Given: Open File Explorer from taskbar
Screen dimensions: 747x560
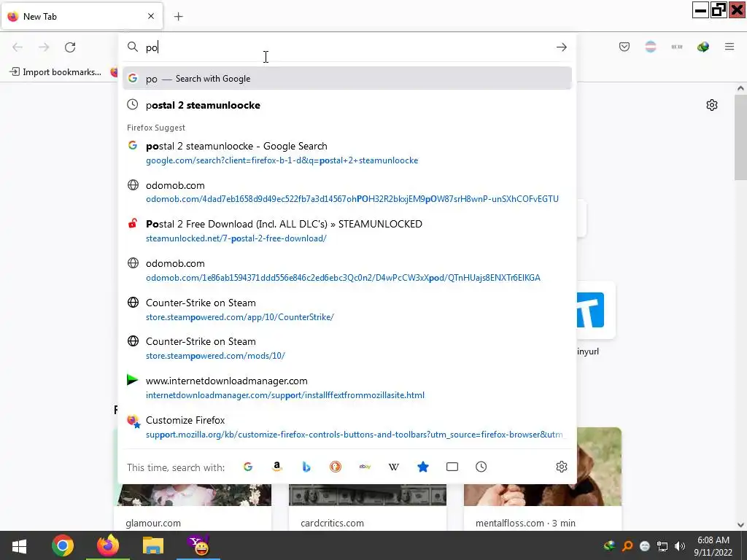Looking at the screenshot, I should pos(153,545).
